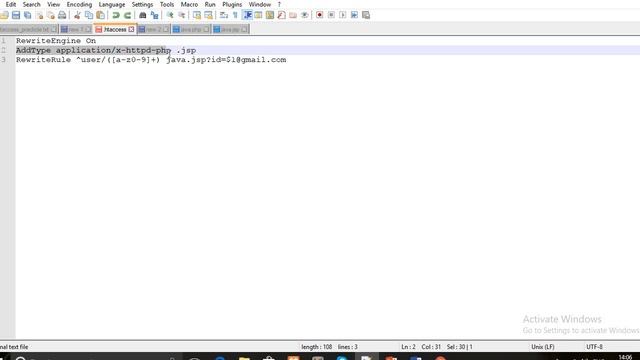Click 'length : 108' in status bar
The image size is (640, 360).
pyautogui.click(x=316, y=347)
